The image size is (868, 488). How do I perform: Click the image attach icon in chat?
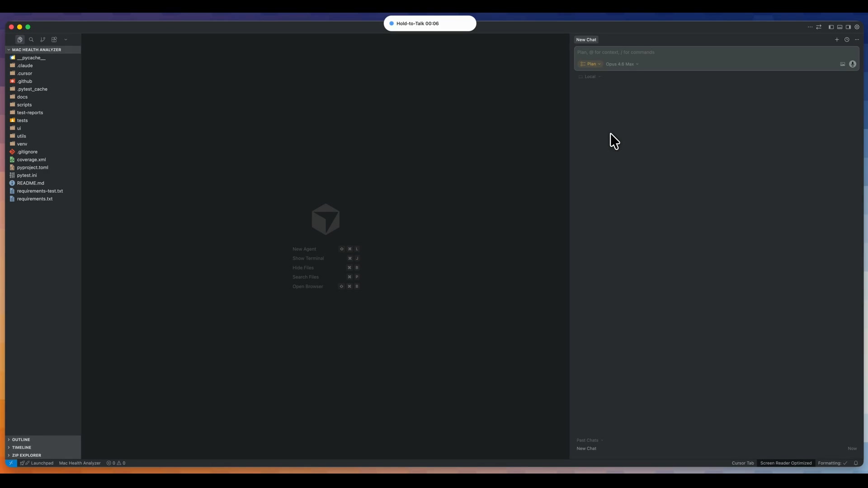[843, 64]
